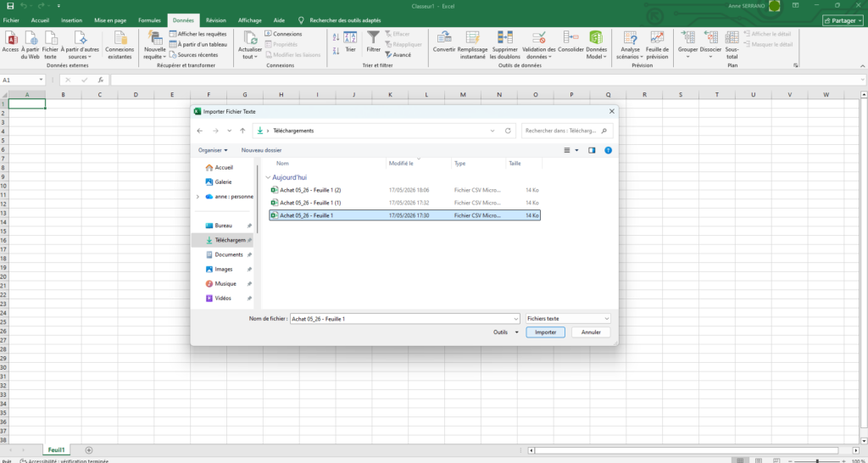The width and height of the screenshot is (868, 463).
Task: Switch to the Accueil tab
Action: (x=40, y=20)
